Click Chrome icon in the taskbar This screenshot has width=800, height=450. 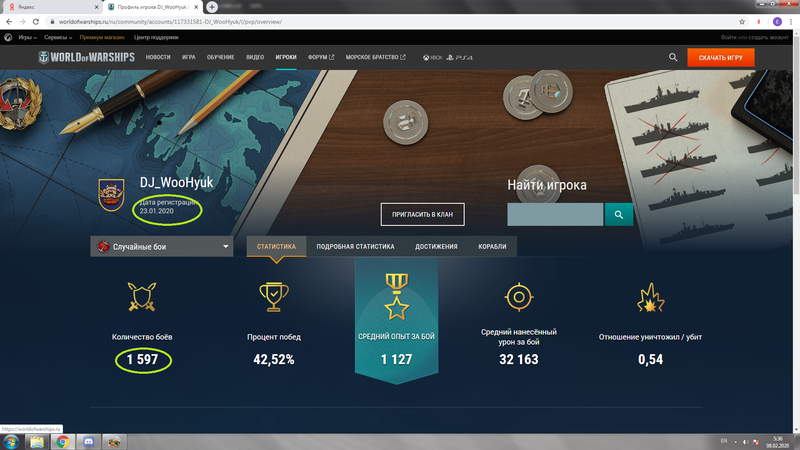click(63, 442)
